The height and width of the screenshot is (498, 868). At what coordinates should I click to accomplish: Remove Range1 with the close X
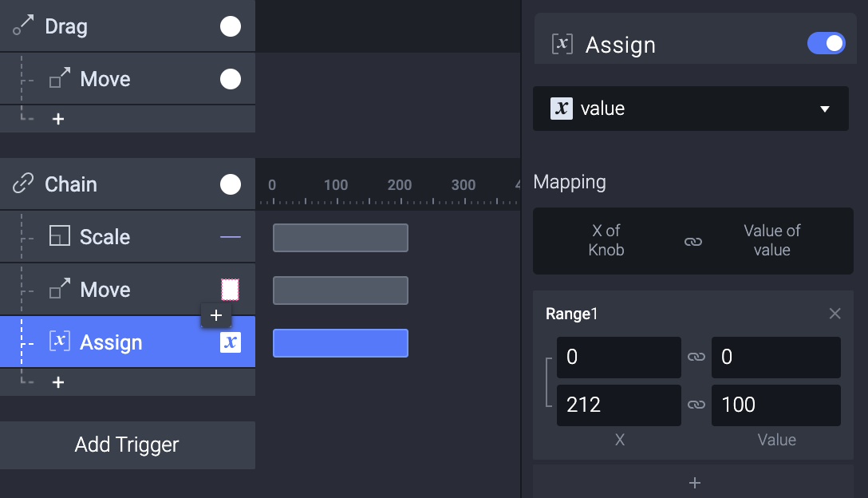coord(834,314)
